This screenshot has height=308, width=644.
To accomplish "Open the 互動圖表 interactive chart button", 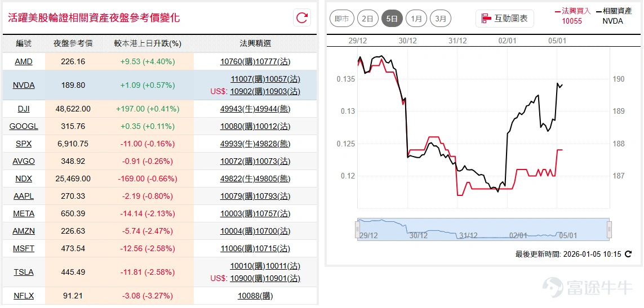I will [x=505, y=19].
